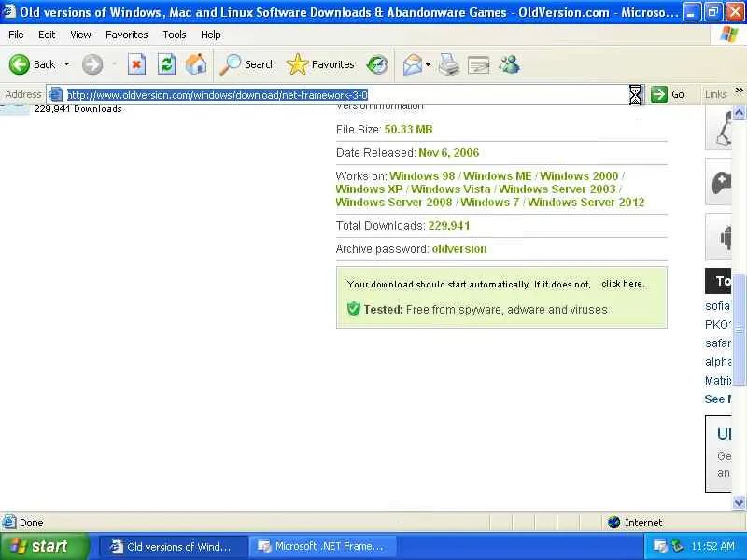Click the vertical scrollbar thumb
The image size is (747, 560).
[739, 329]
